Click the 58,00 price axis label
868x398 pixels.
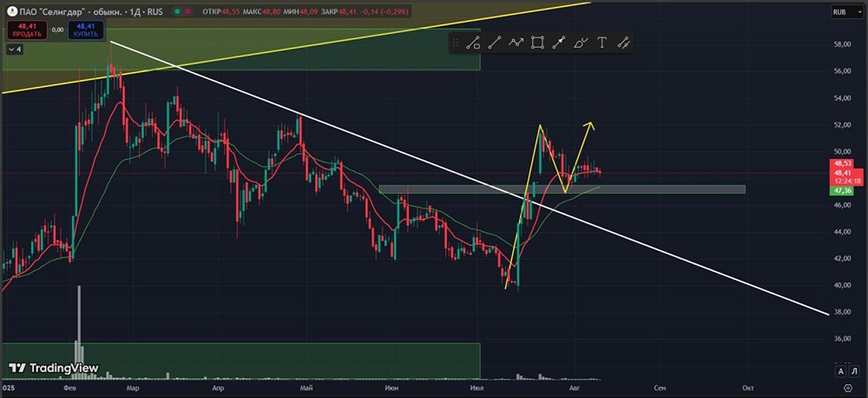pyautogui.click(x=842, y=44)
